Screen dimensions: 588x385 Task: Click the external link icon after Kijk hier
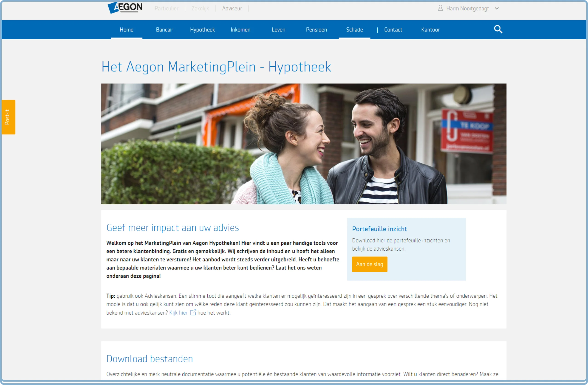[x=193, y=313]
